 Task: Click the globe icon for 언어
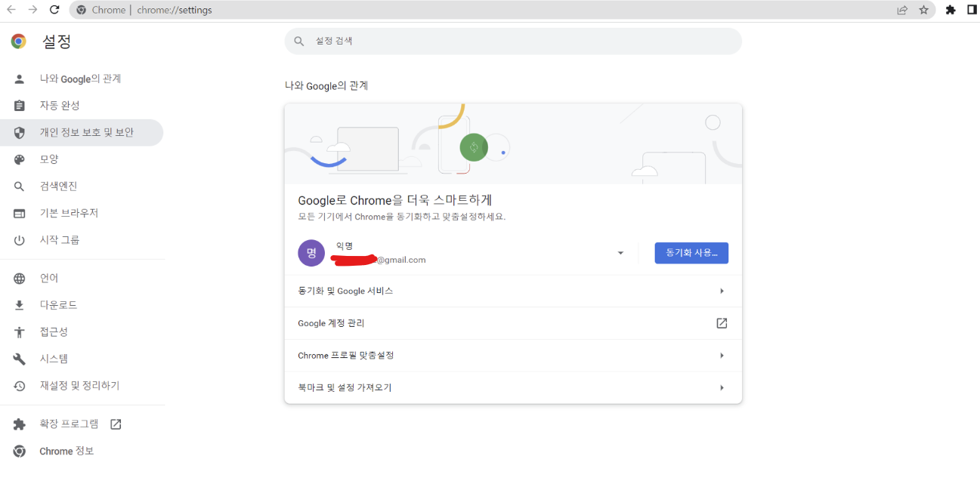pyautogui.click(x=20, y=279)
